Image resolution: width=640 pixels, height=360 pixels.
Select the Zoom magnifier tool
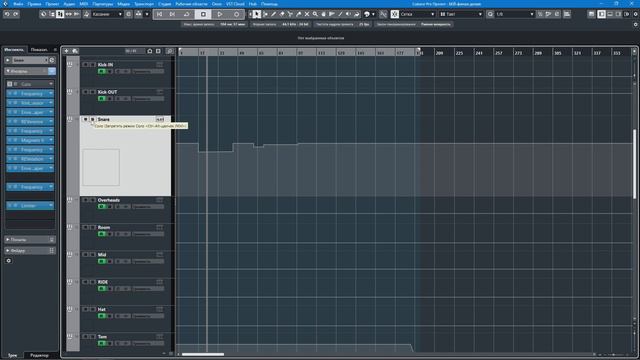pyautogui.click(x=315, y=14)
